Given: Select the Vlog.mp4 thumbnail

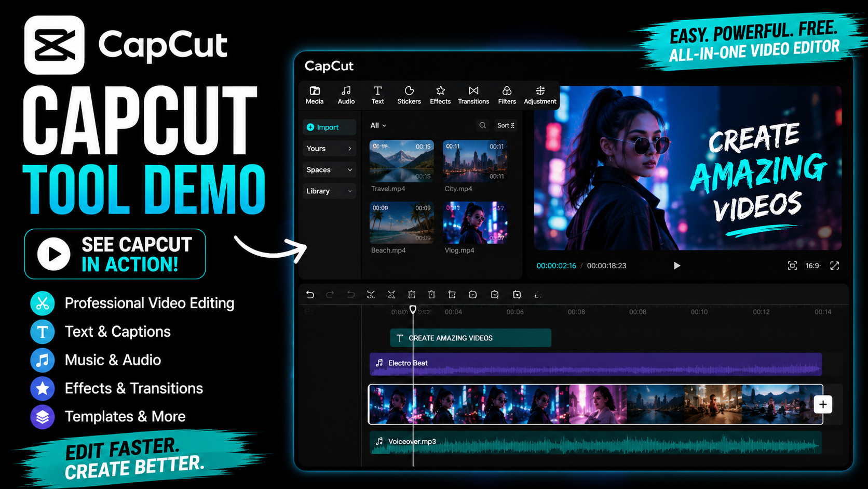Looking at the screenshot, I should coord(475,222).
